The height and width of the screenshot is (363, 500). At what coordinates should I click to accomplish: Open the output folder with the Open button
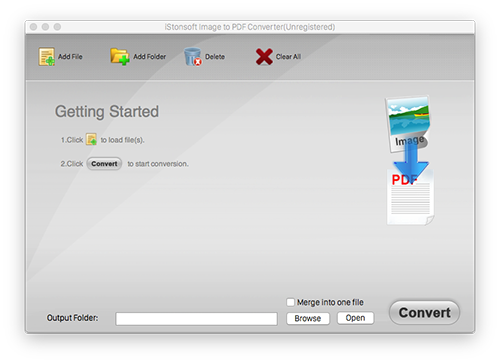[355, 318]
